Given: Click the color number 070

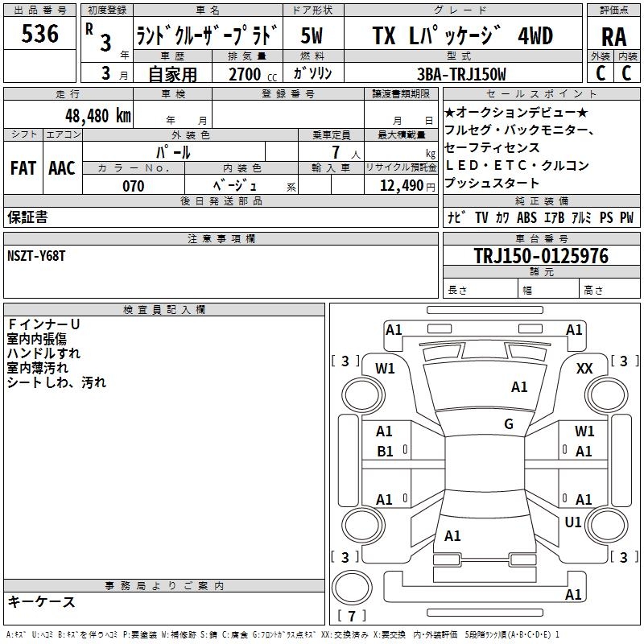Looking at the screenshot, I should (133, 186).
